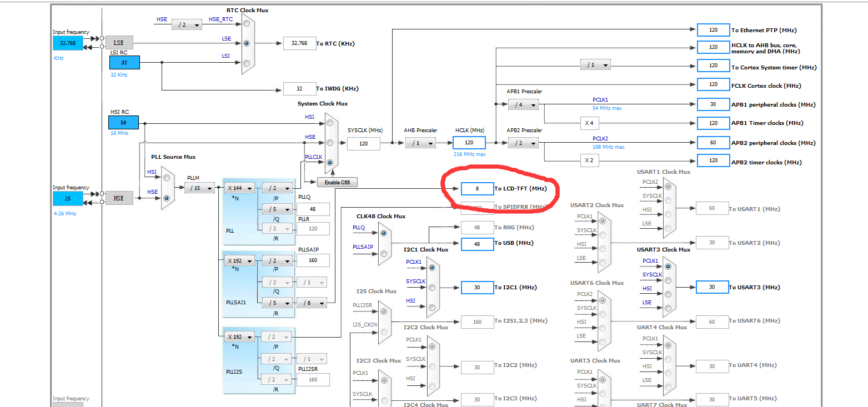Click FCLK Cortex clock value field
Viewport: 868px width, 407px height.
713,85
